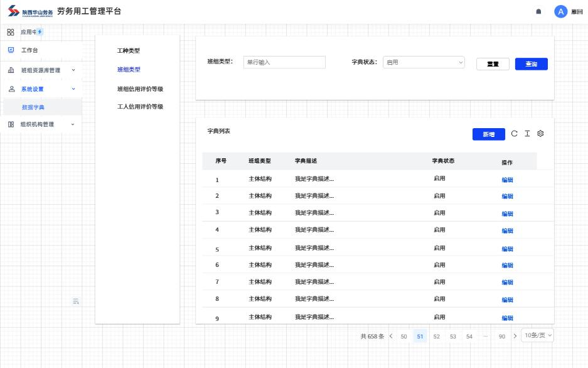Click the 新增 button
The height and width of the screenshot is (368, 588).
pos(488,134)
